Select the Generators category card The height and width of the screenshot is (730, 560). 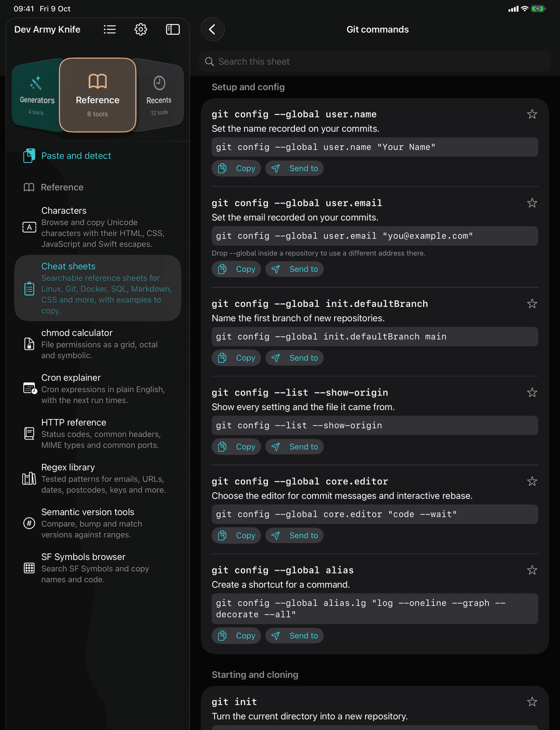(x=37, y=95)
